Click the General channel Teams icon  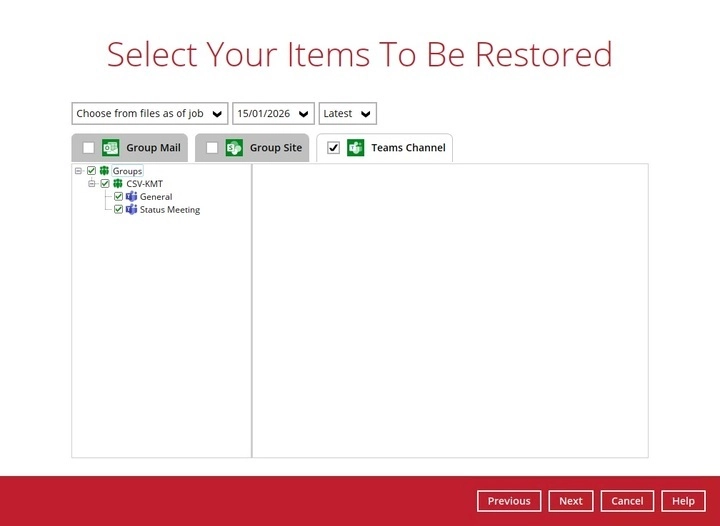(x=131, y=197)
